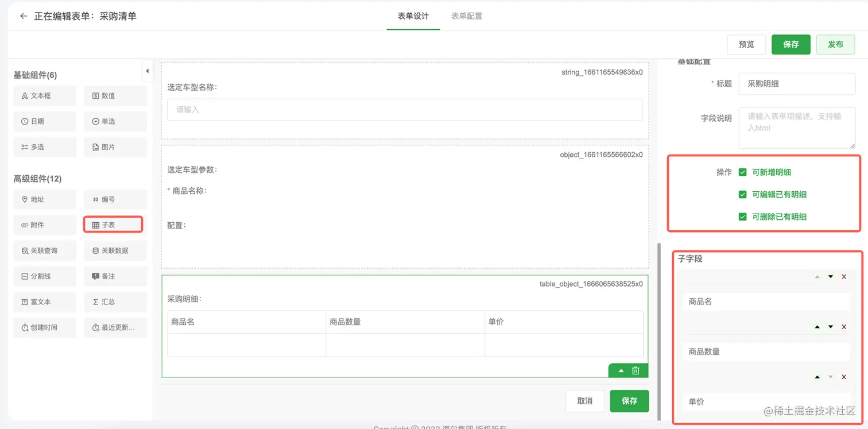Add the 汇总 summary component
Screen dimensions: 868x429
(x=115, y=302)
